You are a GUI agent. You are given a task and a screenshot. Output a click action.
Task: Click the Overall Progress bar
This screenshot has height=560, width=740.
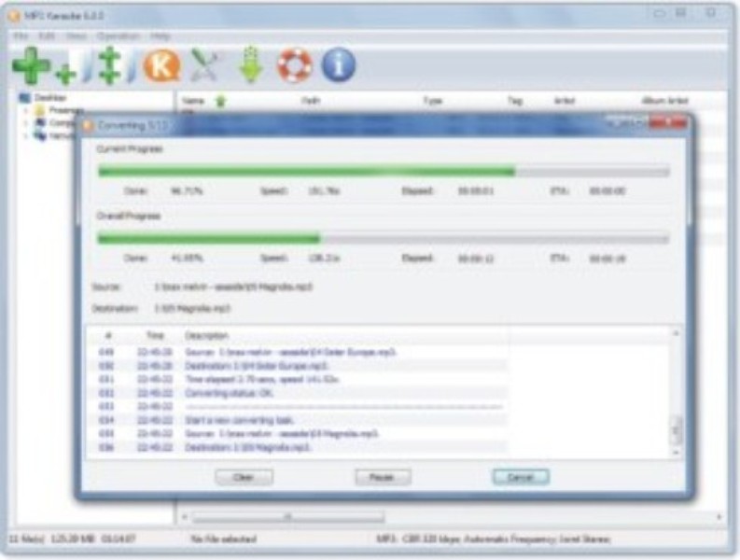point(384,238)
